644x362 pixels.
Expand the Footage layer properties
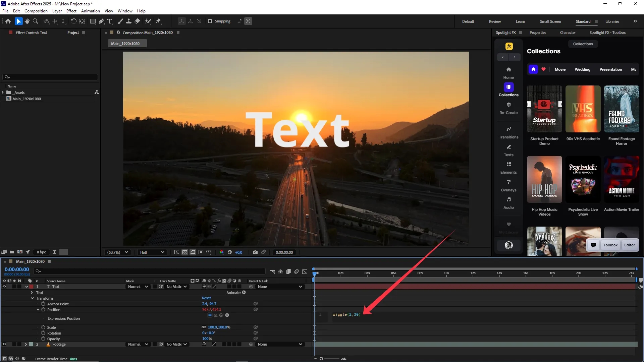pos(26,344)
